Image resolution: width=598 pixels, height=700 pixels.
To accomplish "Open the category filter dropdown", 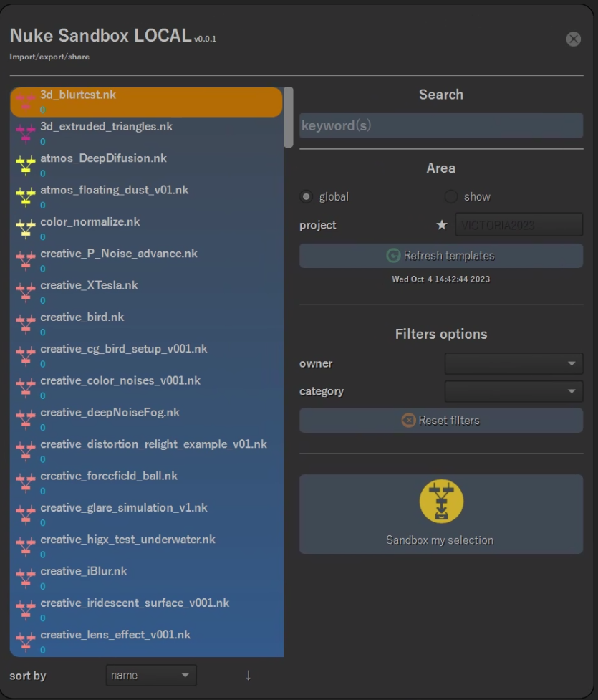I will (x=513, y=391).
